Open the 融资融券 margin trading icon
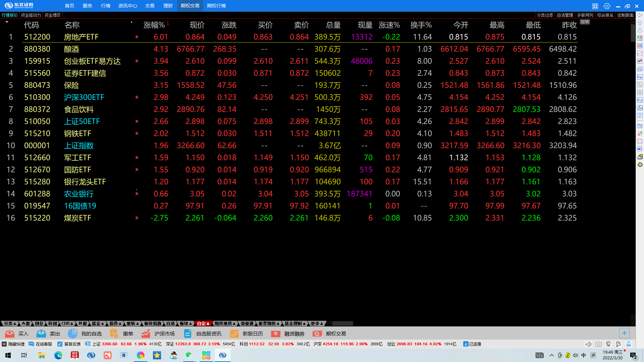The image size is (644, 362). [276, 334]
